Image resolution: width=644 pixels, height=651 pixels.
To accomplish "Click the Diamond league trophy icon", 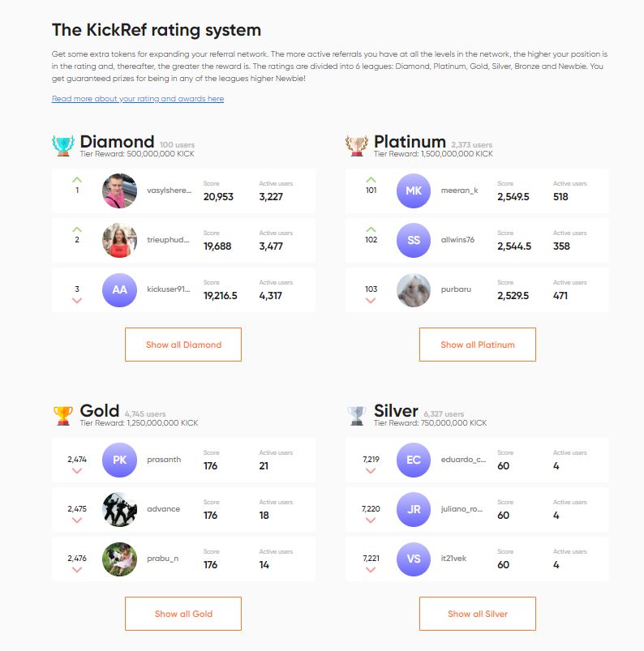I will point(63,145).
